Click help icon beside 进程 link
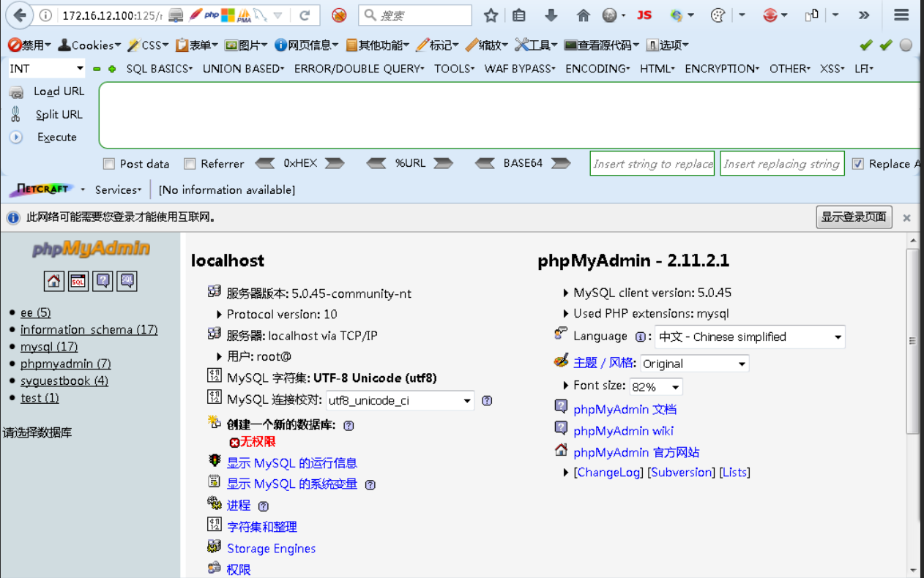The width and height of the screenshot is (924, 578). pyautogui.click(x=264, y=506)
